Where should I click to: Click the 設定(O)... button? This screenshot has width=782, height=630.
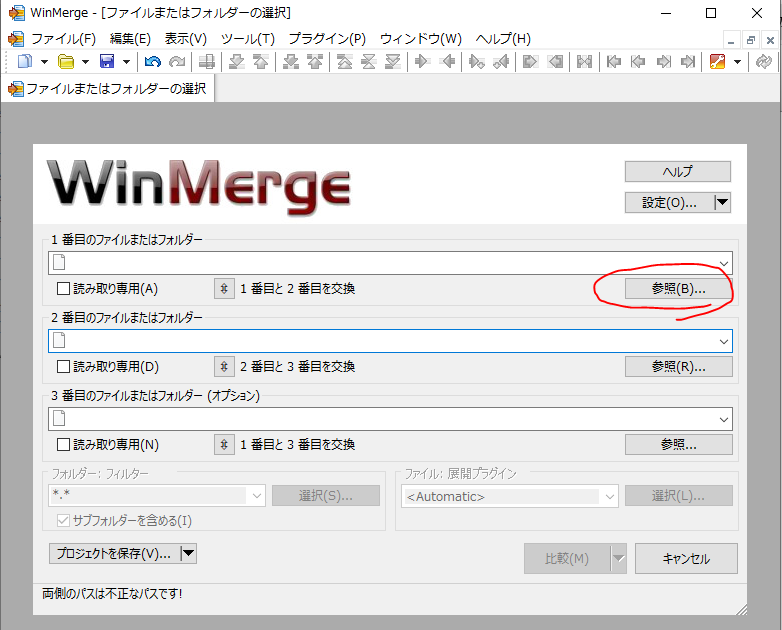pyautogui.click(x=669, y=203)
